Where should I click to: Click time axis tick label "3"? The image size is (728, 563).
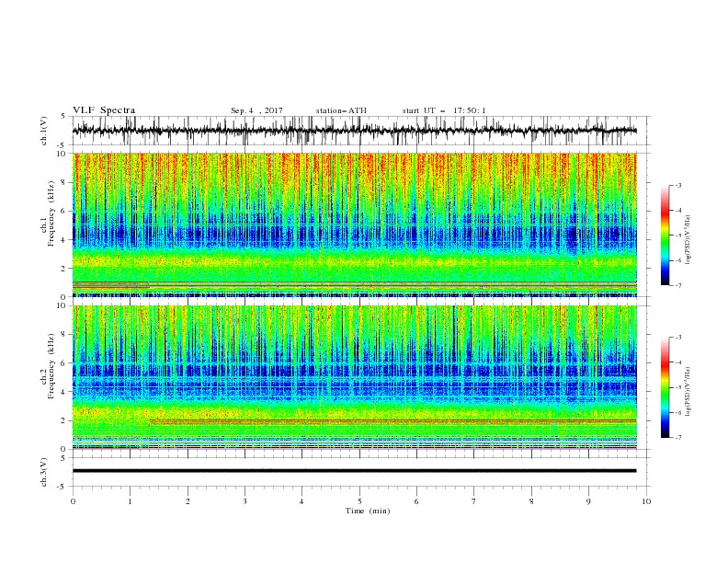pos(245,501)
